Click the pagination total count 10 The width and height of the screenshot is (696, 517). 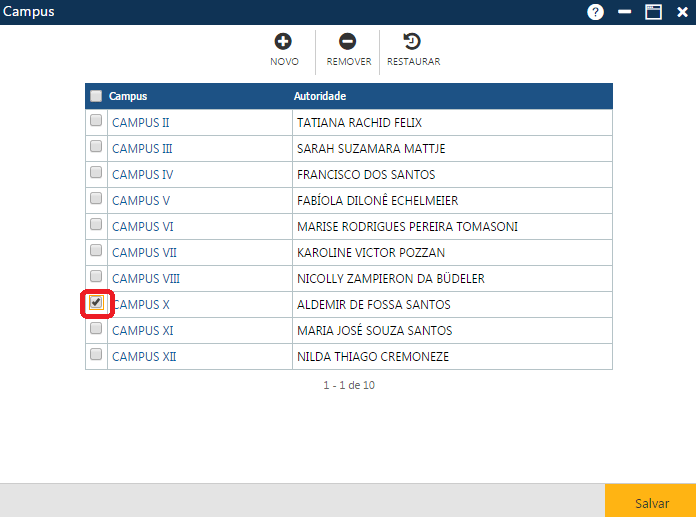point(369,385)
